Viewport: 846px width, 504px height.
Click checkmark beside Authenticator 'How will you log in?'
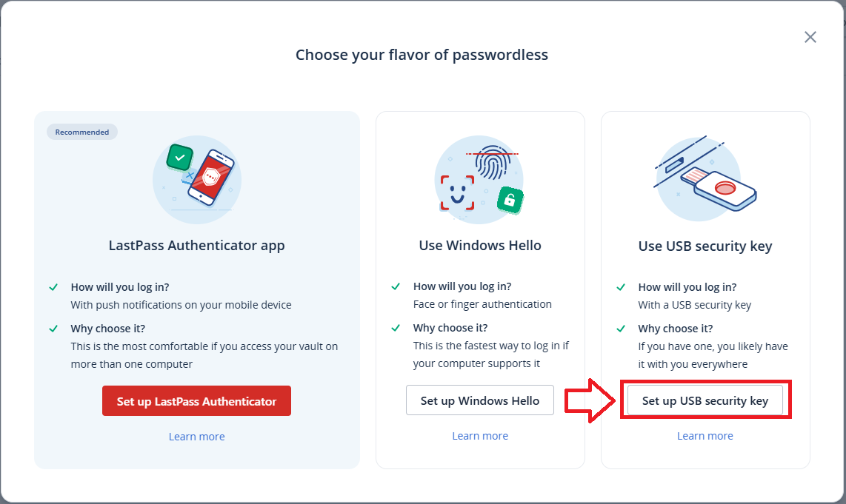pyautogui.click(x=53, y=286)
